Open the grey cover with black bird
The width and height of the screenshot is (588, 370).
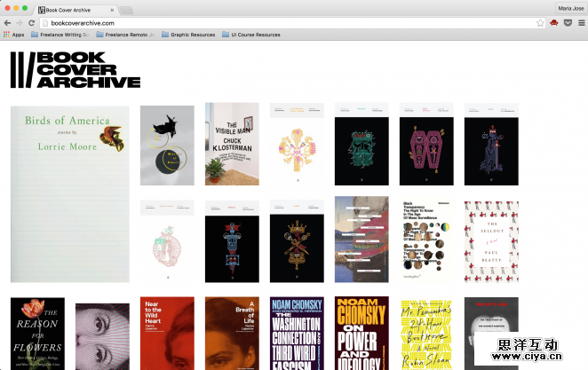(x=167, y=146)
